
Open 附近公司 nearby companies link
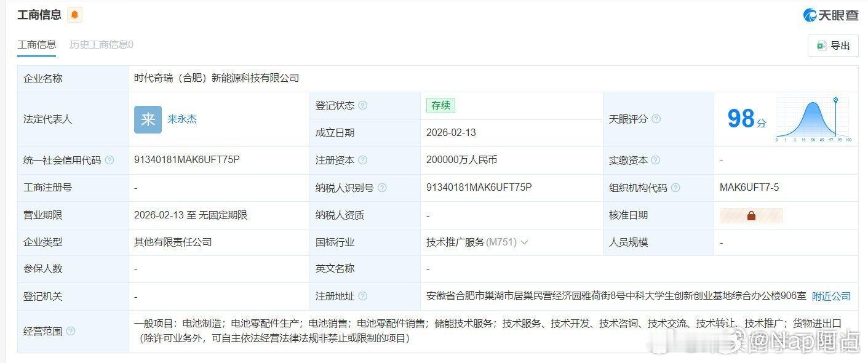(831, 296)
